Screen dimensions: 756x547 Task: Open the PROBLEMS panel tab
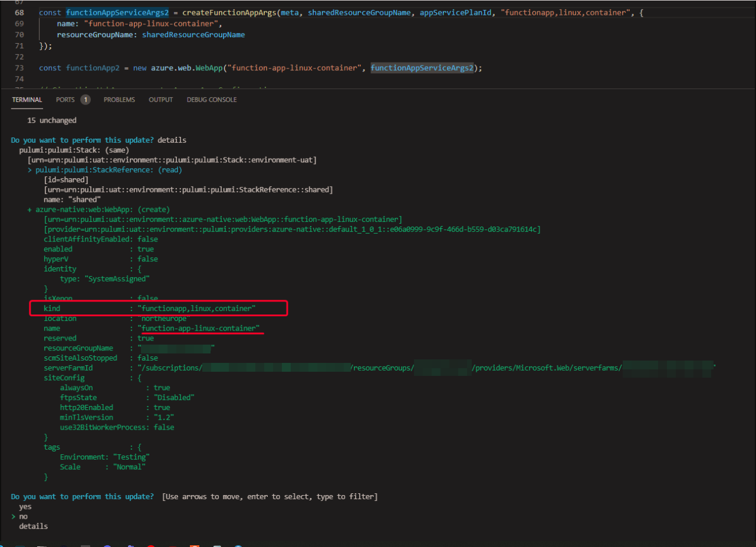(x=119, y=100)
